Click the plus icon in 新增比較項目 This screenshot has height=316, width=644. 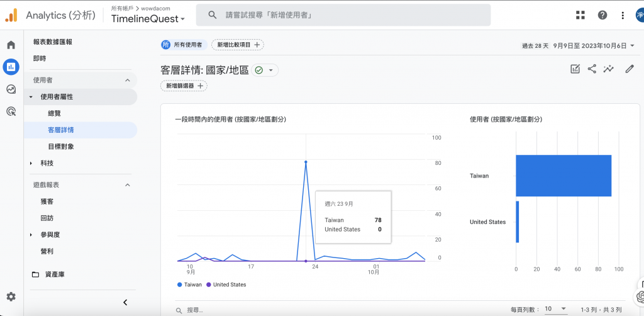(257, 45)
